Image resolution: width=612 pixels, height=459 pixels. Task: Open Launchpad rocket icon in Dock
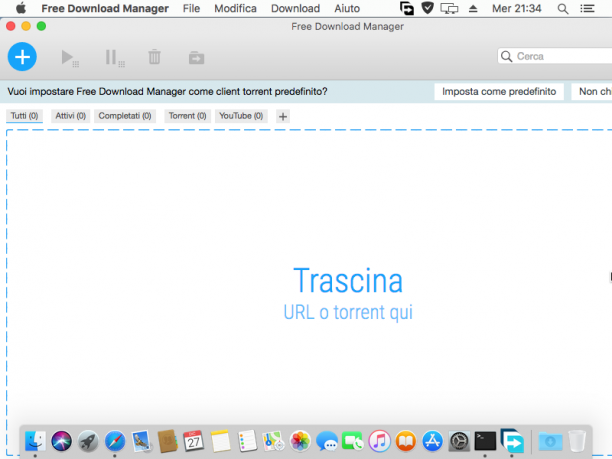88,441
